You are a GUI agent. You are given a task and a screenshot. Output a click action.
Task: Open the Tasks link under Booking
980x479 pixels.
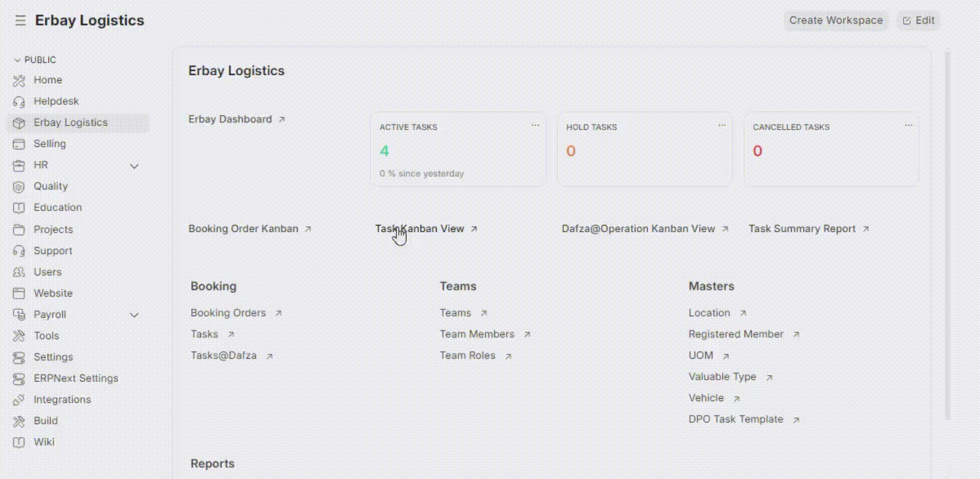(204, 334)
